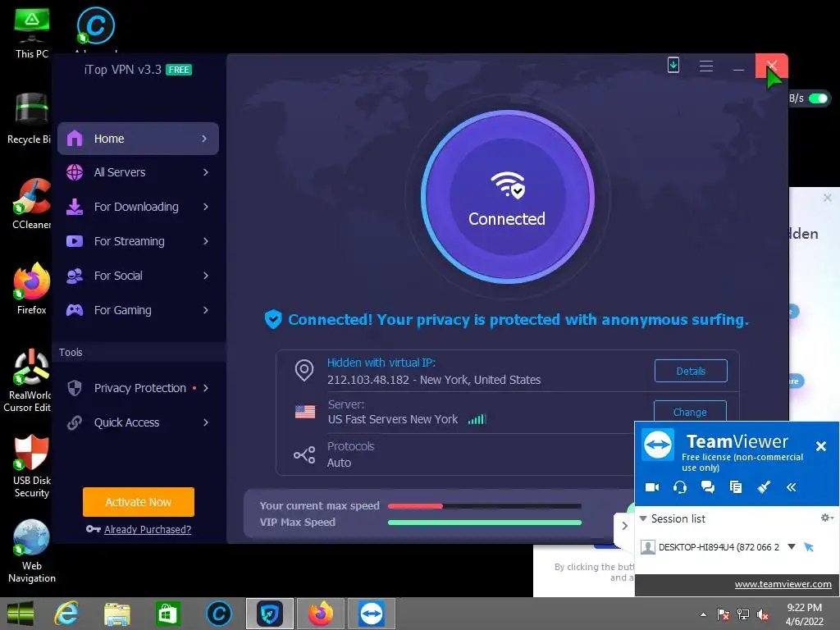Click the Activate Now button
This screenshot has height=630, width=840.
tap(138, 502)
